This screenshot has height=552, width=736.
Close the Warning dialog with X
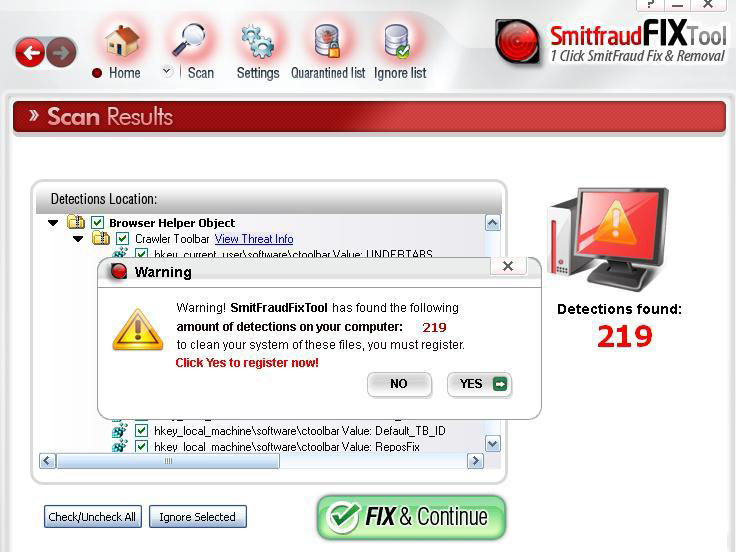pos(508,266)
